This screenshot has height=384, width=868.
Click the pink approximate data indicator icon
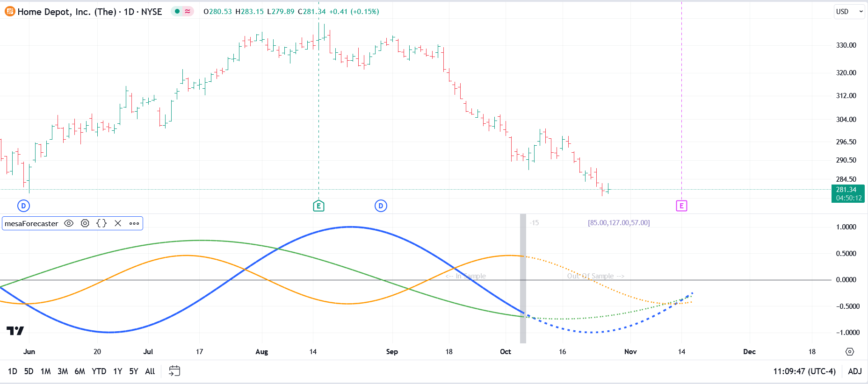pos(188,11)
